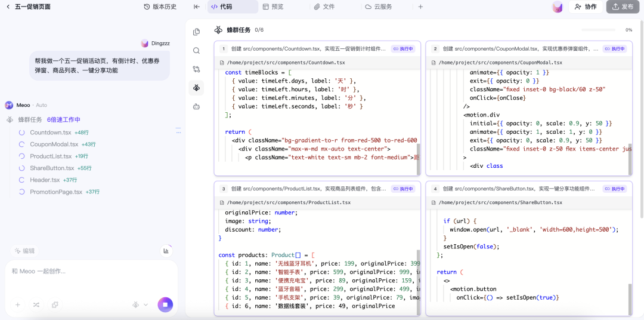The height and width of the screenshot is (320, 644).
Task: Select the bee swarm tasks sidebar icon
Action: coord(196,88)
